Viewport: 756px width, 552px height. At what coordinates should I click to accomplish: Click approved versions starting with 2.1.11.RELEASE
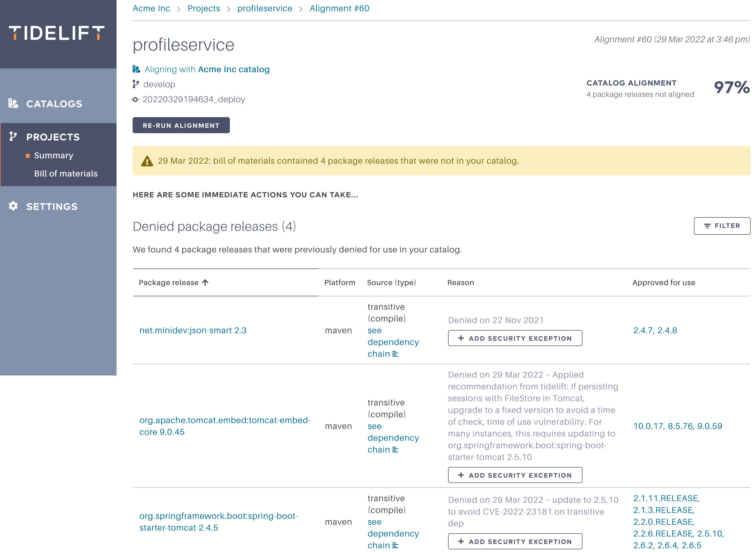(678, 522)
